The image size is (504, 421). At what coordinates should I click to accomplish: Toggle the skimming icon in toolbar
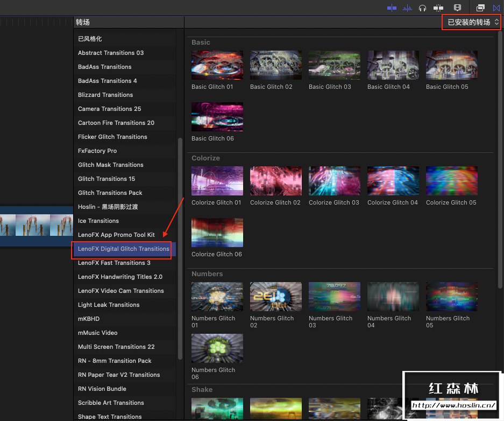392,8
